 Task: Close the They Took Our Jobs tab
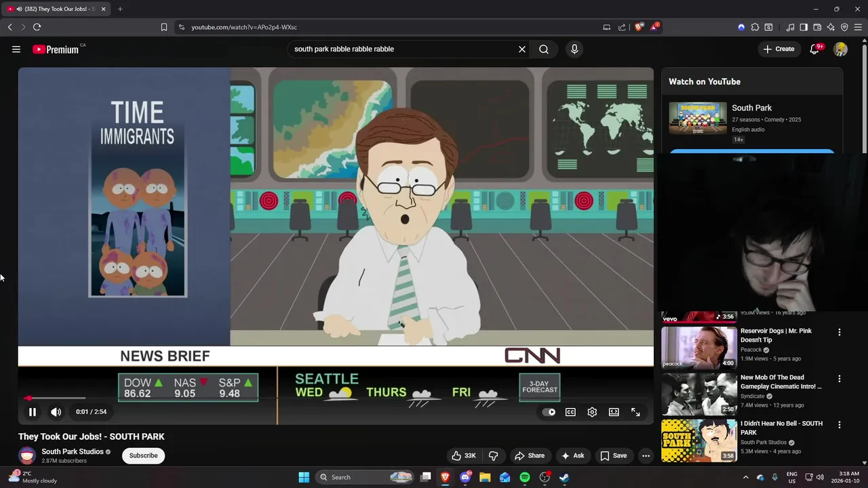click(103, 9)
